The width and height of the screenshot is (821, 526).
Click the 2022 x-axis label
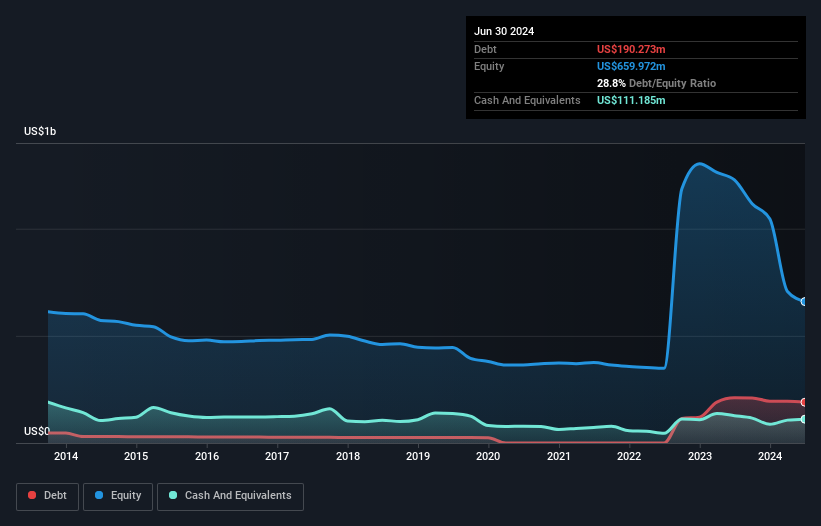click(629, 456)
